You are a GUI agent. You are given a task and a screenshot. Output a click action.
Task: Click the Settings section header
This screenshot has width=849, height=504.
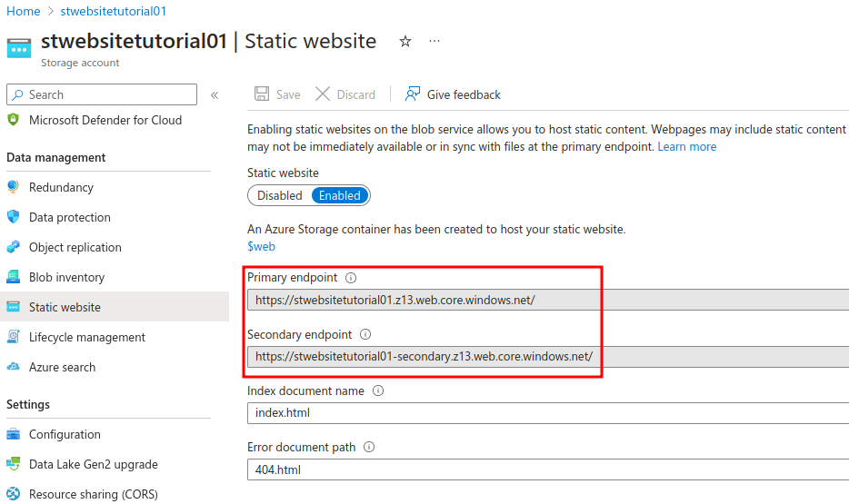point(28,404)
